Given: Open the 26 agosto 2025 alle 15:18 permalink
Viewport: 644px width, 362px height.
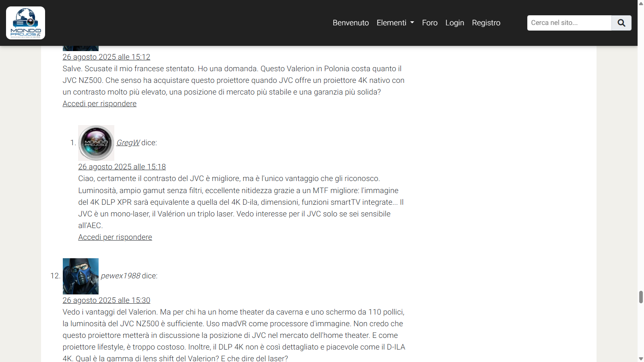Looking at the screenshot, I should [122, 167].
